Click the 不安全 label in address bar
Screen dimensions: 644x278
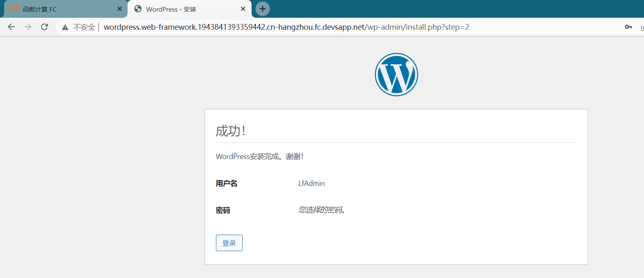point(84,27)
